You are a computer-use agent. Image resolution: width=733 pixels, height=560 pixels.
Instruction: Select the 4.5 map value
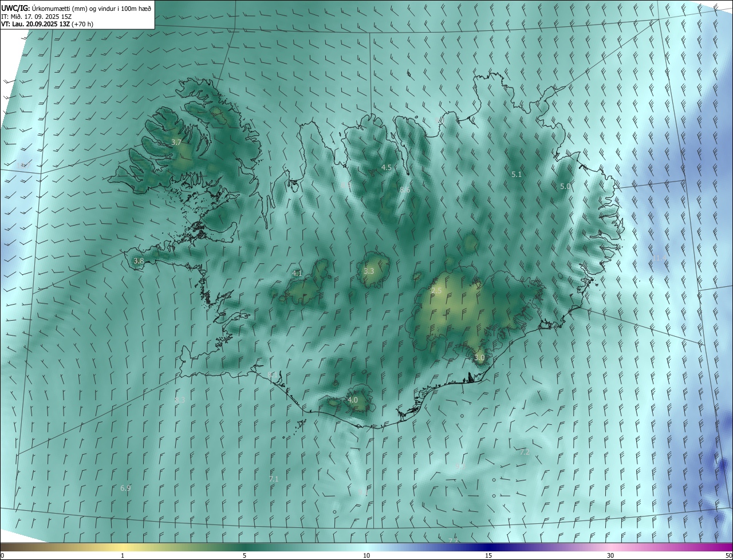pyautogui.click(x=387, y=167)
